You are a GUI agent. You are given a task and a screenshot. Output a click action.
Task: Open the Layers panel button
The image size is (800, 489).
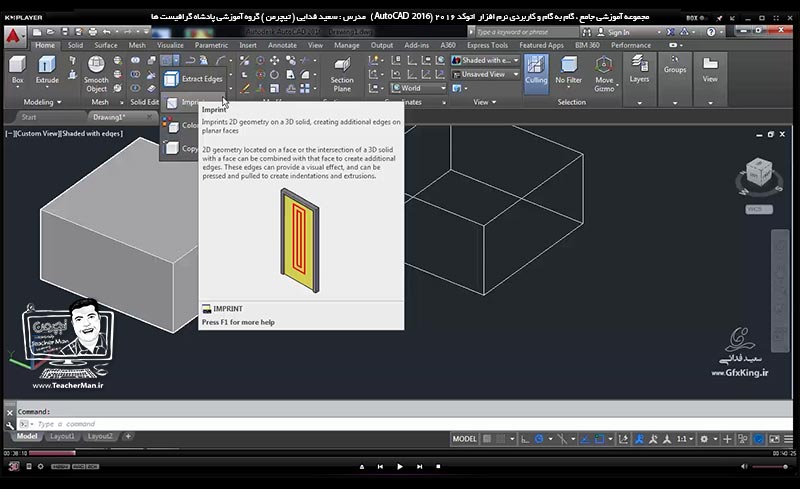pyautogui.click(x=639, y=69)
